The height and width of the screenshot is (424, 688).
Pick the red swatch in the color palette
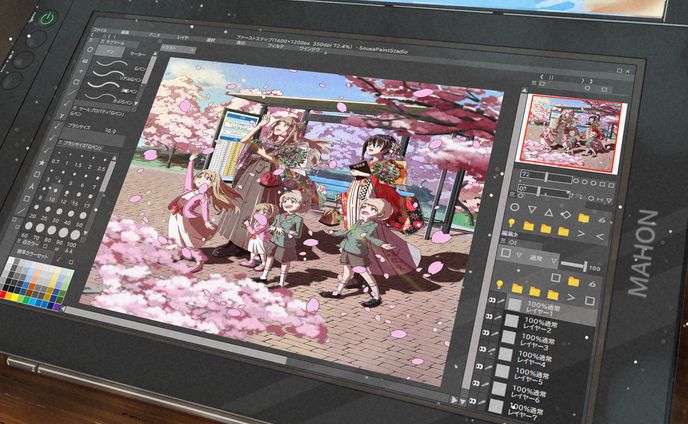pos(4,295)
